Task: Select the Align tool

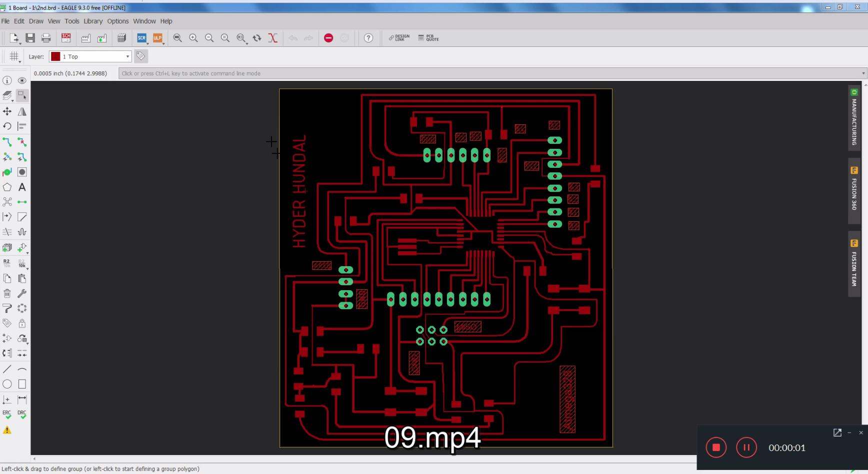Action: [22, 126]
